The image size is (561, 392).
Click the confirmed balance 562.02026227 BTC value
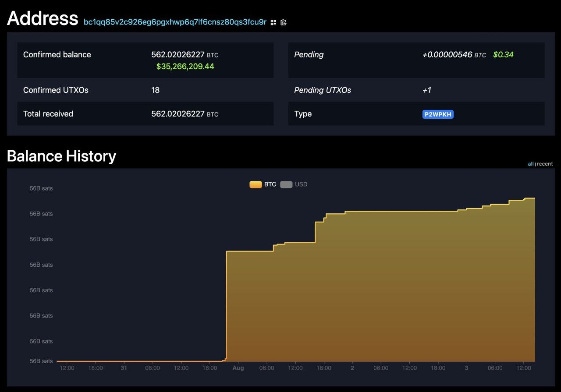pyautogui.click(x=185, y=55)
